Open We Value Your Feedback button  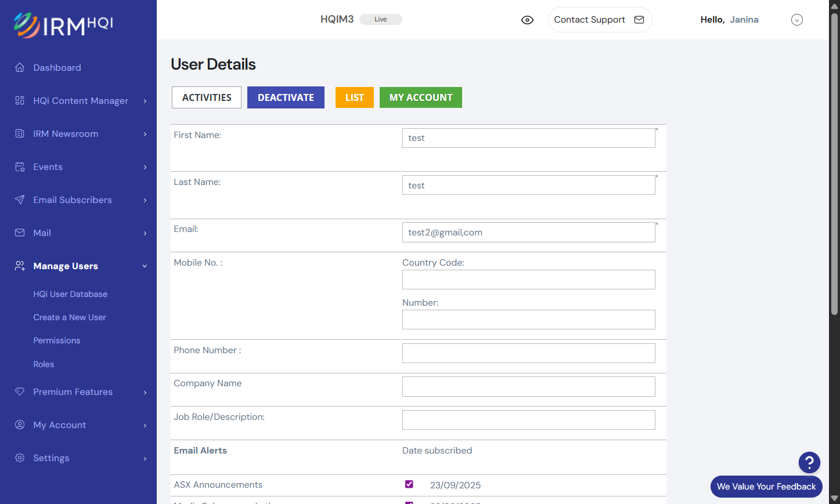click(766, 487)
